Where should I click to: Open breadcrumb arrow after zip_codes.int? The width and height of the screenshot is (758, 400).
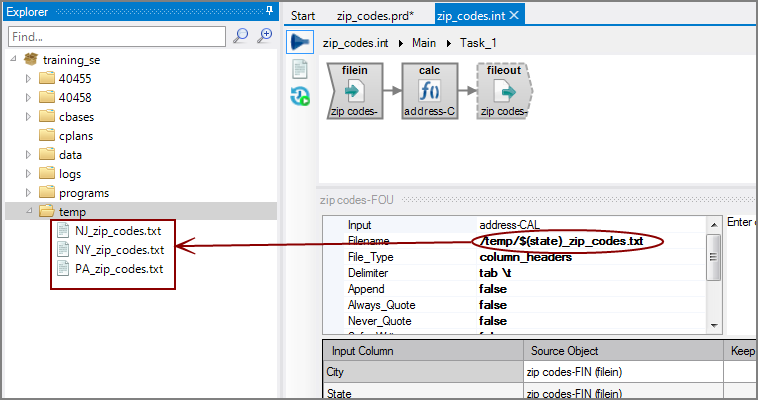point(401,43)
